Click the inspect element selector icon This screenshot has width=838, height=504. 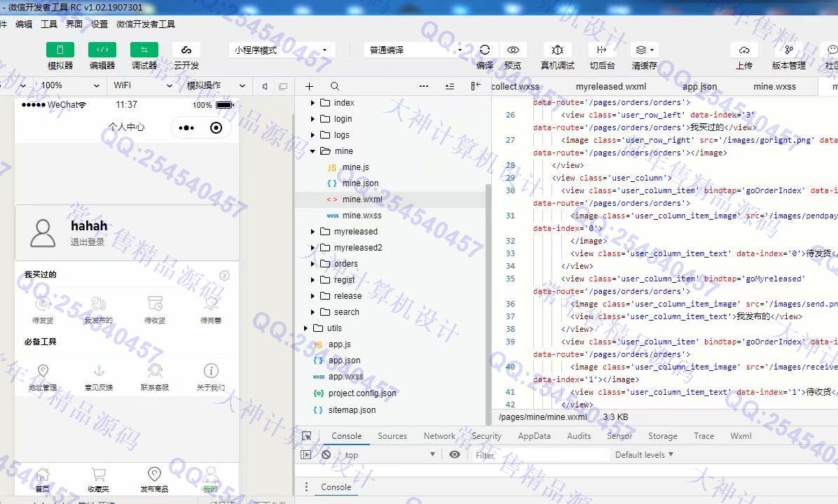click(306, 435)
